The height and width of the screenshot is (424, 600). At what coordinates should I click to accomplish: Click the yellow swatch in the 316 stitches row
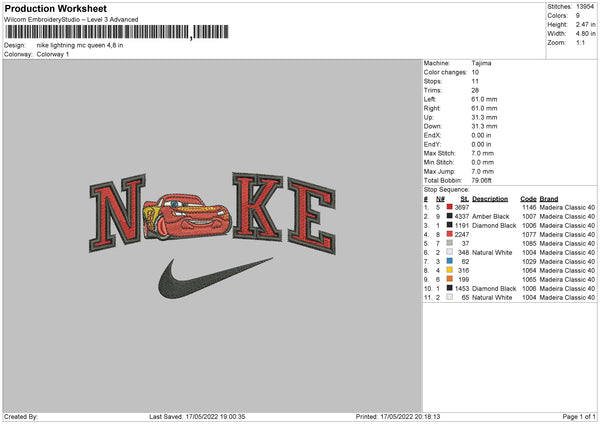click(x=450, y=270)
